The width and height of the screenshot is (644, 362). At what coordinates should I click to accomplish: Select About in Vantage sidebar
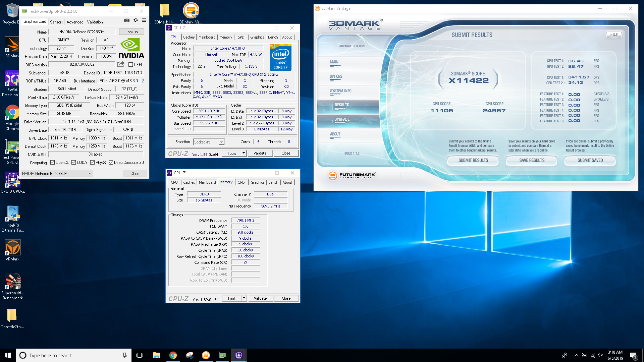tap(335, 134)
